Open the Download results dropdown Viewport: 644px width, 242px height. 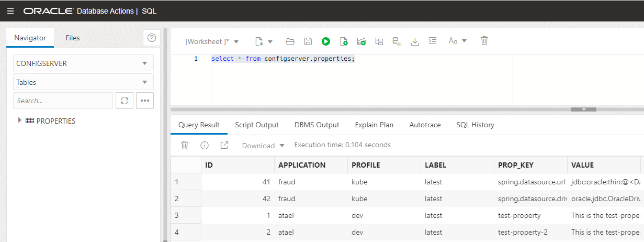click(263, 146)
